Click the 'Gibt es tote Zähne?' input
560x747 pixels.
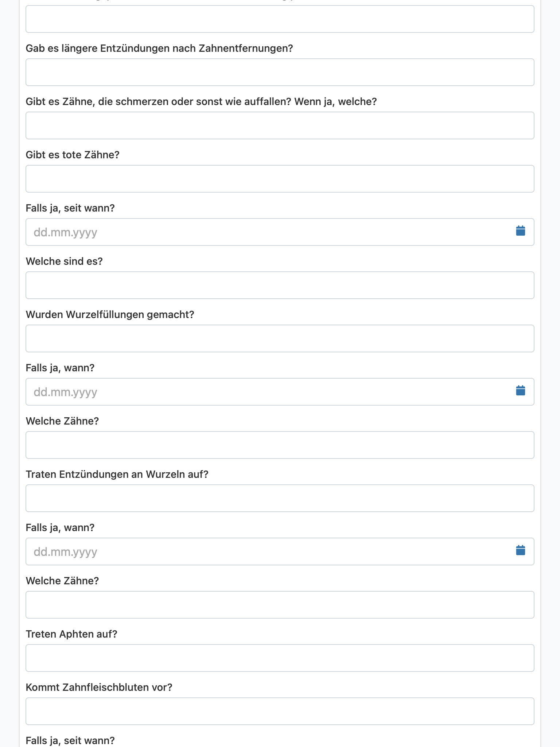(x=280, y=179)
